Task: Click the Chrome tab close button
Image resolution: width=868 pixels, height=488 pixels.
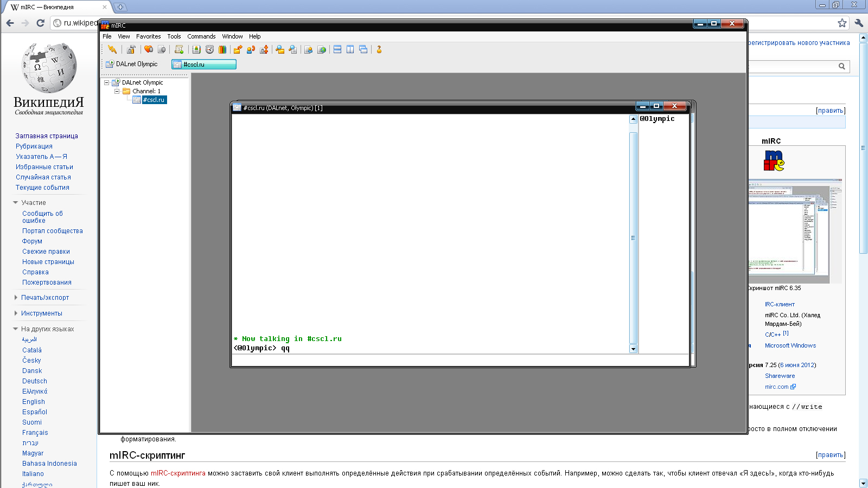Action: tap(105, 7)
